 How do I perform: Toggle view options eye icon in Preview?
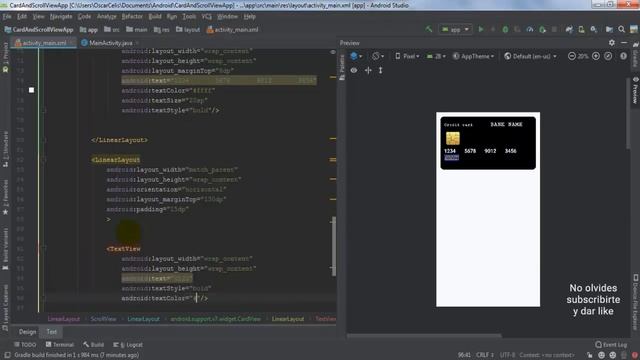(354, 70)
